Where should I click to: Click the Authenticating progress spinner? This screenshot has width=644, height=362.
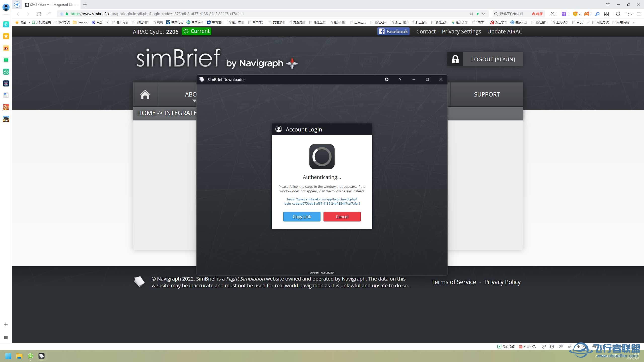pyautogui.click(x=322, y=156)
